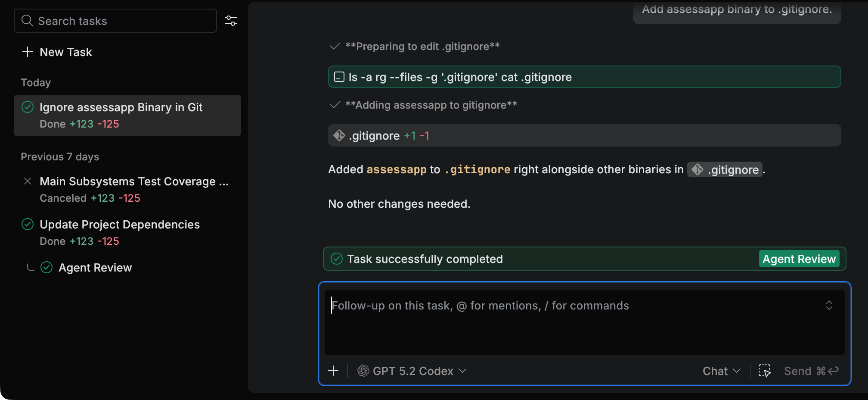Click the canceled X icon on Test Coverage task
Viewport: 868px width, 400px height.
(x=28, y=181)
